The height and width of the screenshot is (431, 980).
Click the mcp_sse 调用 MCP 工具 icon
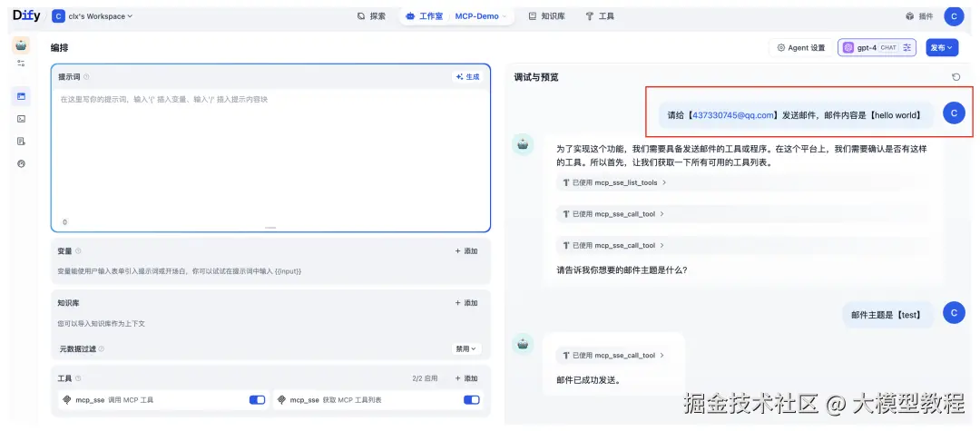(67, 400)
